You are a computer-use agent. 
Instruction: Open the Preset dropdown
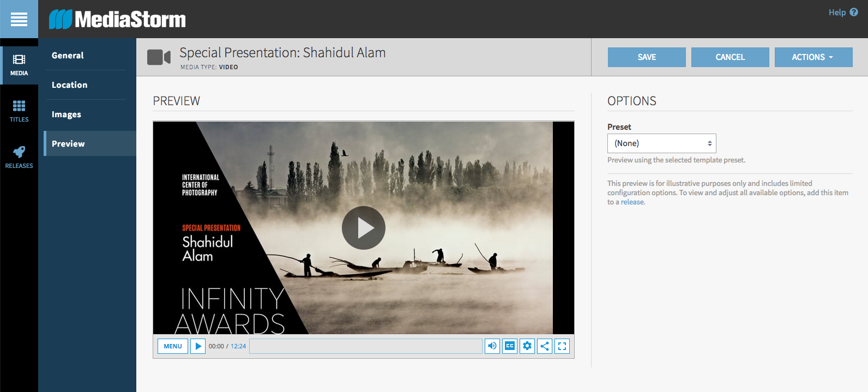662,143
